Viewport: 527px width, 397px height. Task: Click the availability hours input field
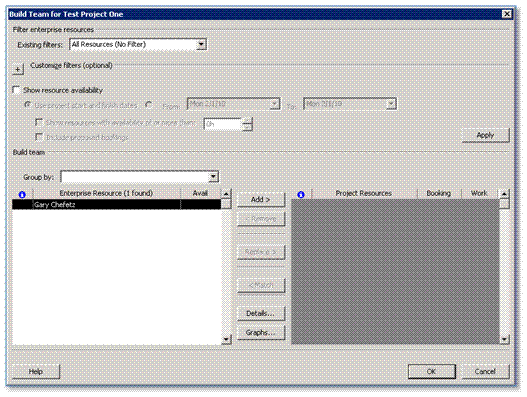coord(223,124)
